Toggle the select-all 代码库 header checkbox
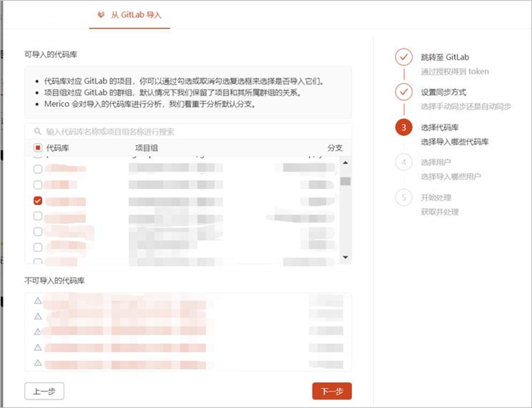 click(38, 148)
